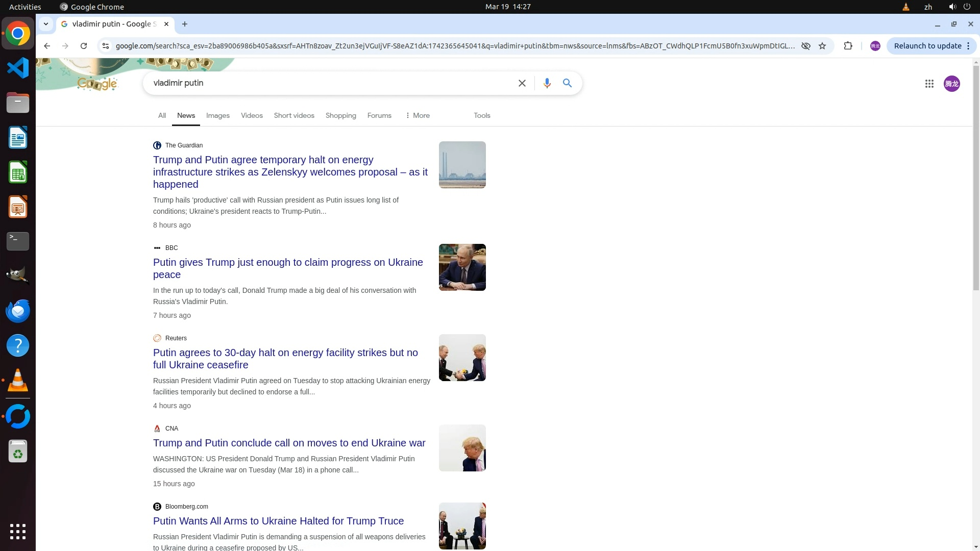
Task: Reload the page
Action: pyautogui.click(x=84, y=46)
